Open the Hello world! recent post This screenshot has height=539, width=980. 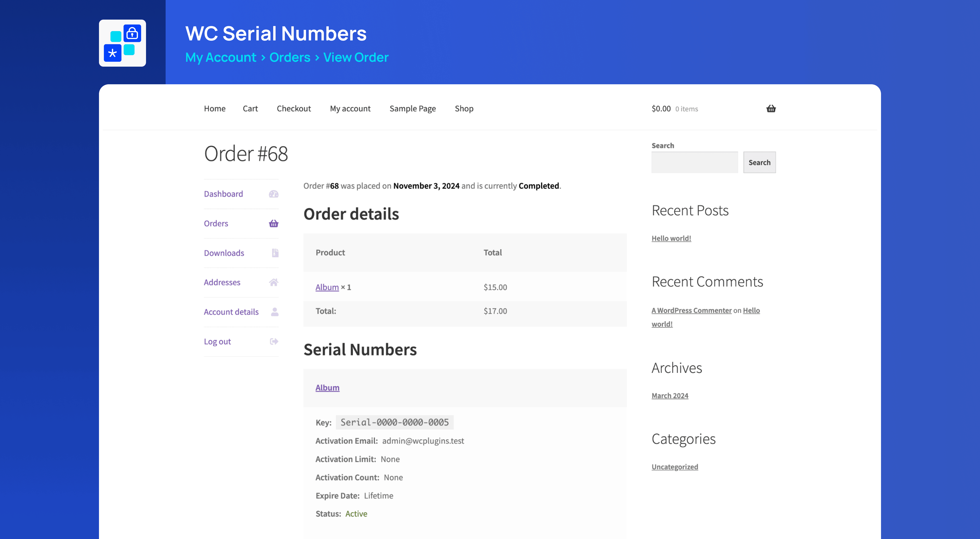671,238
